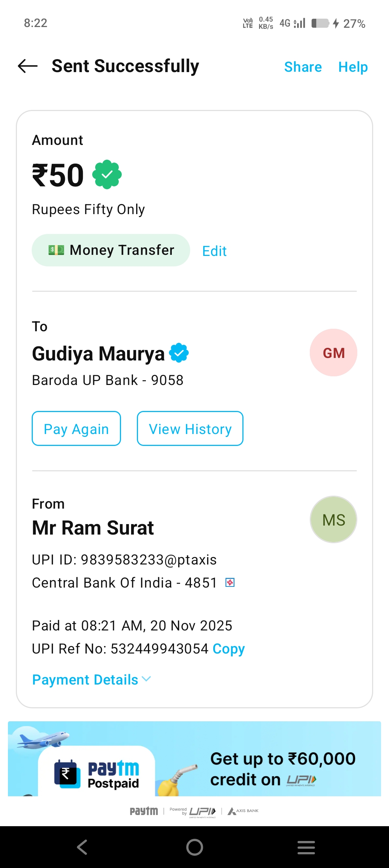Tap the Central Bank of India logo
Image resolution: width=389 pixels, height=868 pixels.
(230, 583)
